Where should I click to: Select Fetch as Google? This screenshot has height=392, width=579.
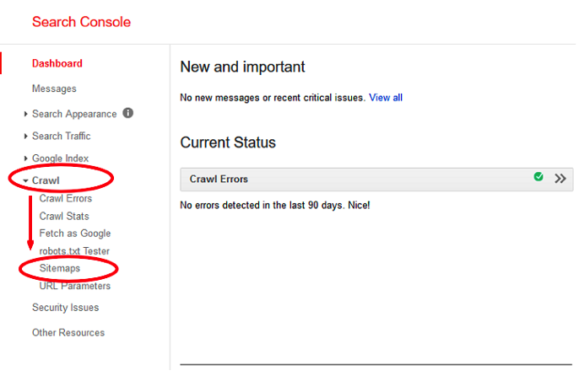[75, 234]
